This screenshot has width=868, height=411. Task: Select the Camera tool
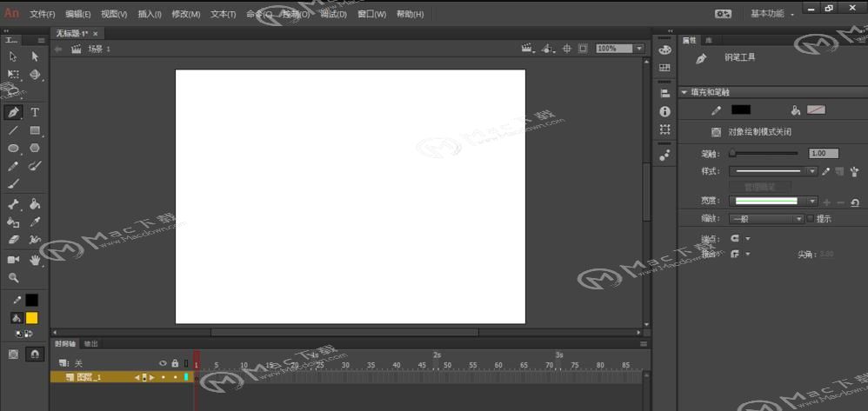tap(13, 260)
